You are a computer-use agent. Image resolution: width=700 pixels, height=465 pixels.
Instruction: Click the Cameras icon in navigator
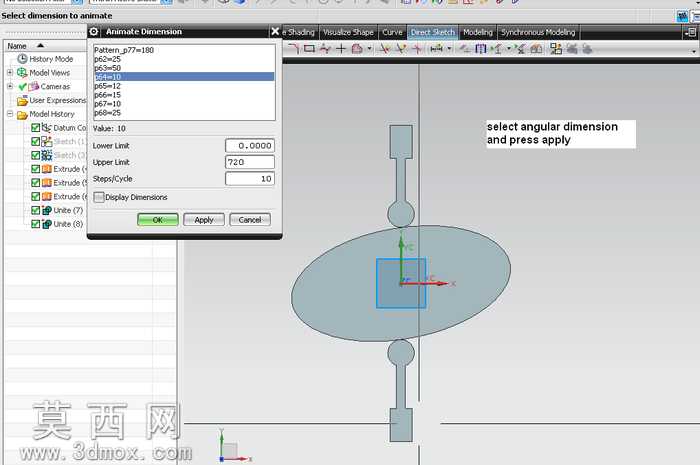click(33, 87)
